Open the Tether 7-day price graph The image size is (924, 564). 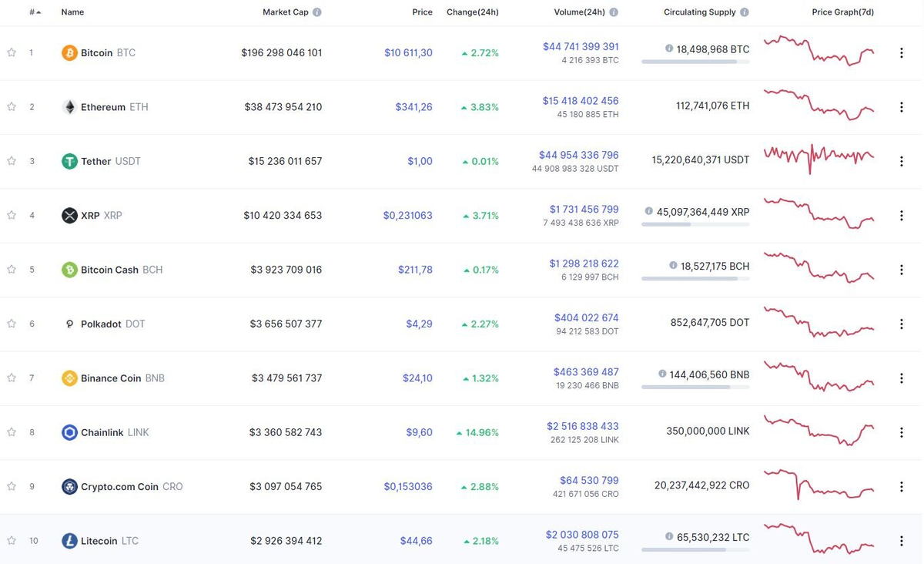coord(819,159)
